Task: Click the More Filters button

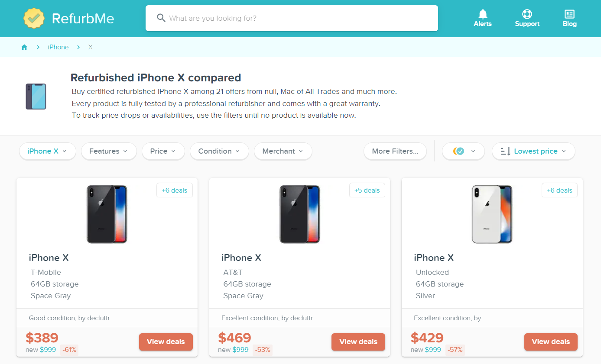Action: point(395,151)
